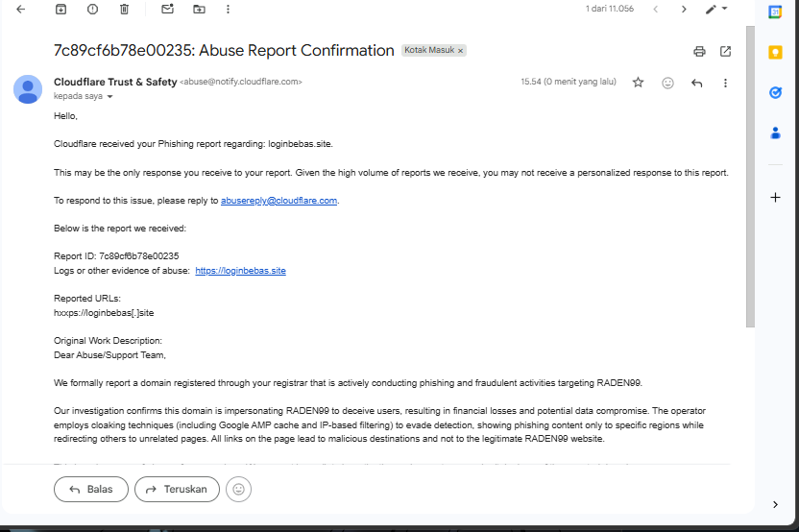Report this email as spam
The width and height of the screenshot is (799, 532).
[x=92, y=10]
